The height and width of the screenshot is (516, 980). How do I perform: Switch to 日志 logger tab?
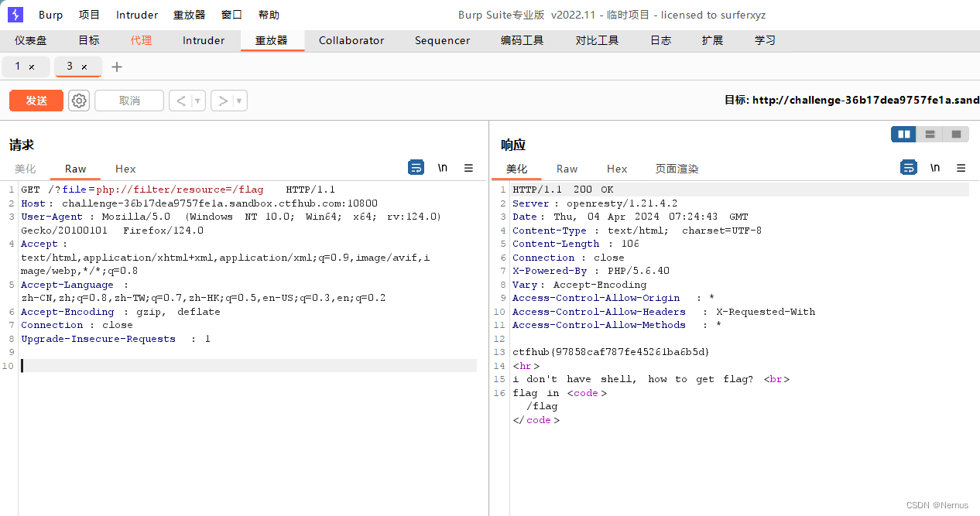660,40
